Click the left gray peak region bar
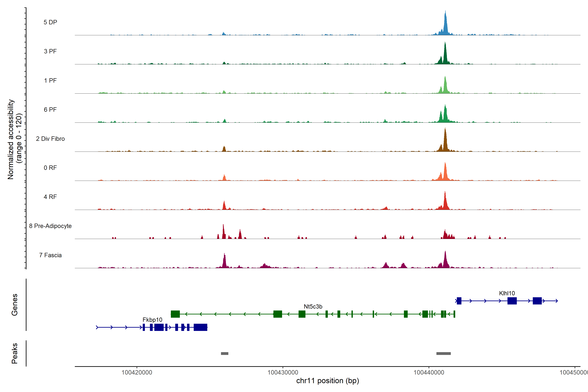 click(x=224, y=353)
